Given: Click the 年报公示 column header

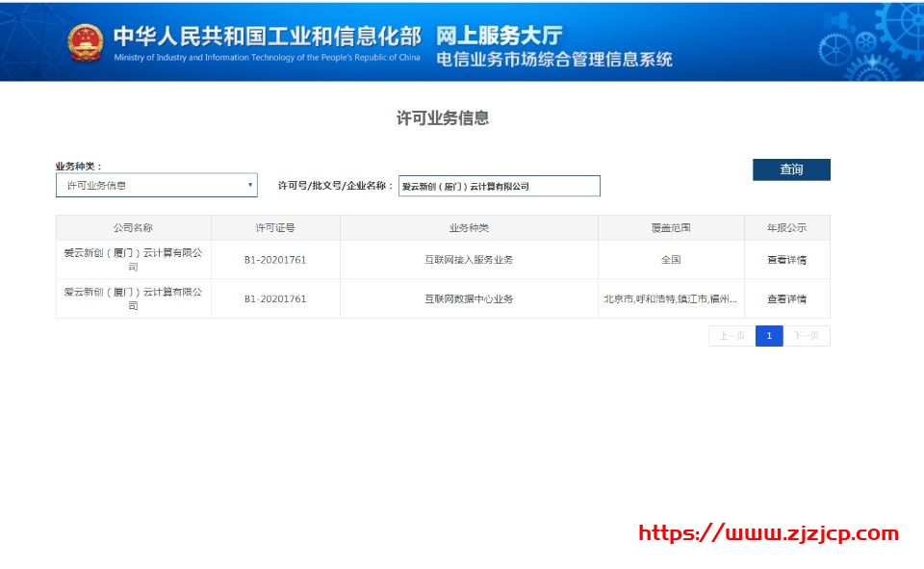Looking at the screenshot, I should 786,227.
